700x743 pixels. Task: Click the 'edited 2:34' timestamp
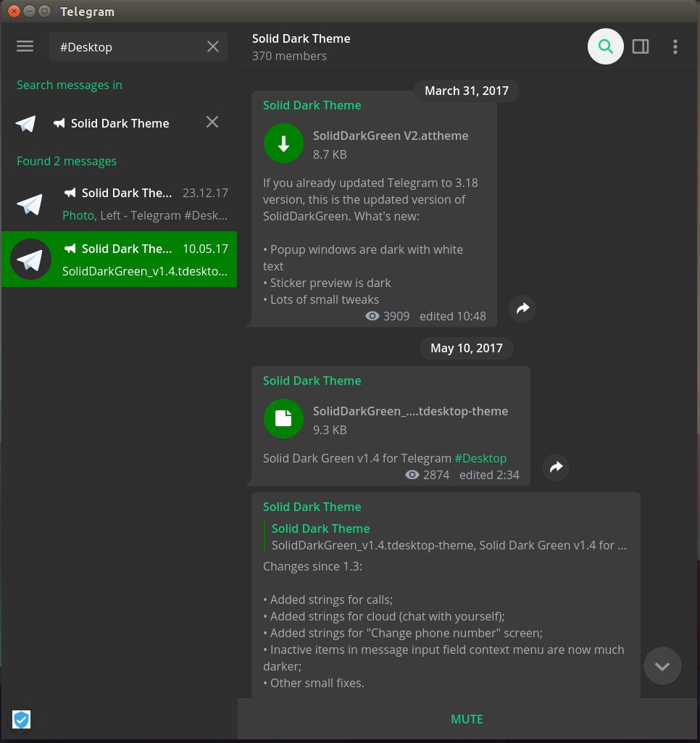489,475
